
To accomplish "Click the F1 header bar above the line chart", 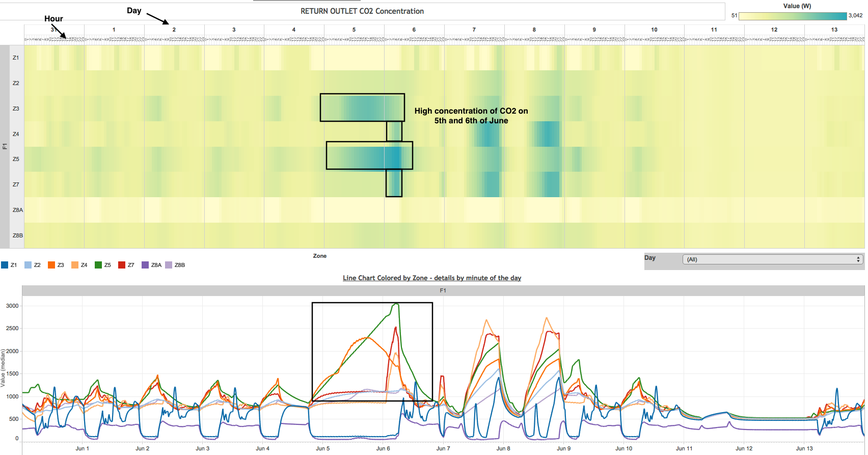I will [443, 290].
